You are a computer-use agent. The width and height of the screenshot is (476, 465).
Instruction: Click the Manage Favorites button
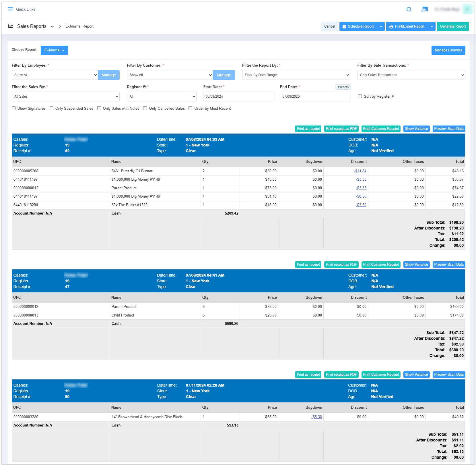coord(448,50)
